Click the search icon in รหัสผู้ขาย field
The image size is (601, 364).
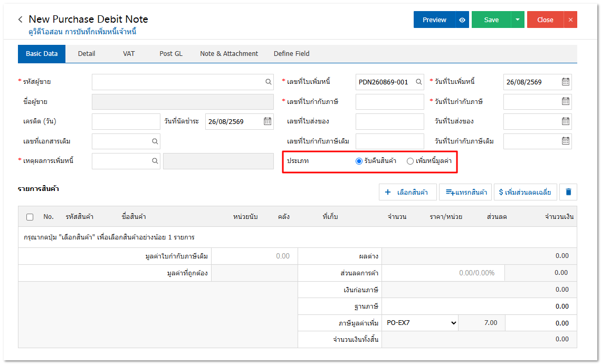pos(268,82)
